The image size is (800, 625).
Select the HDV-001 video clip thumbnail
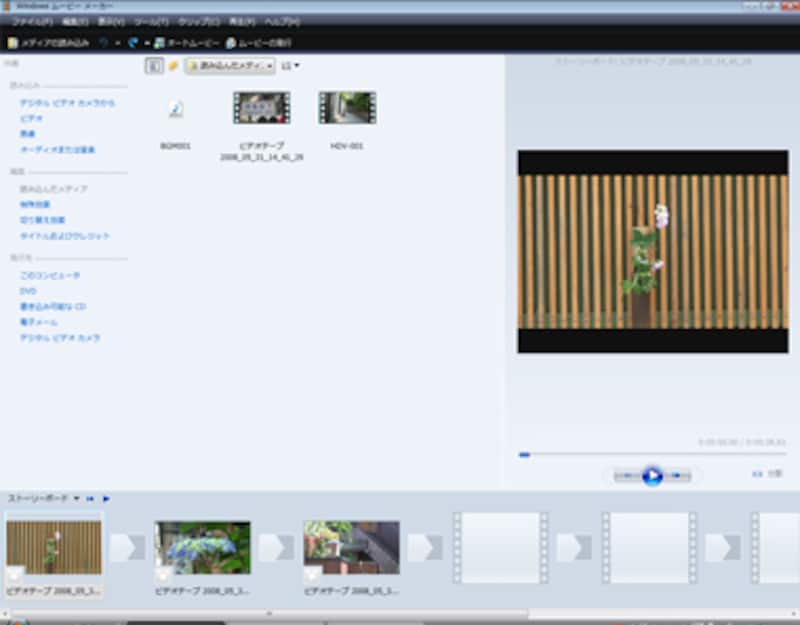tap(347, 108)
